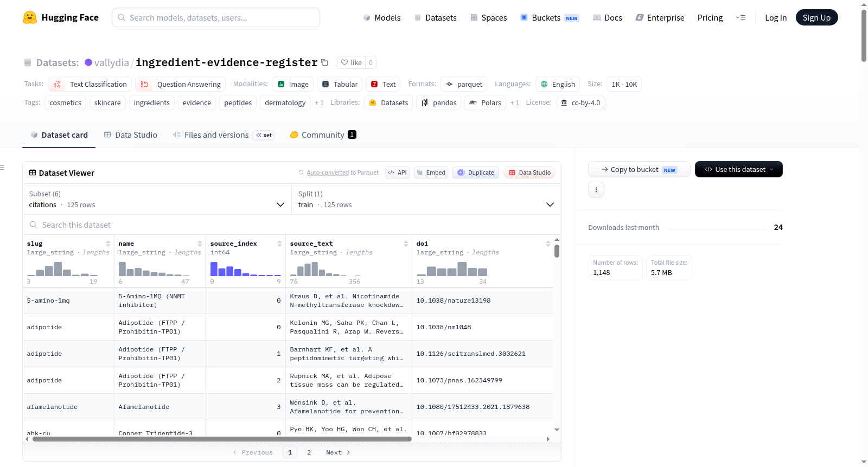The image size is (868, 467).
Task: Filter by the Tabular modality tag
Action: point(340,84)
